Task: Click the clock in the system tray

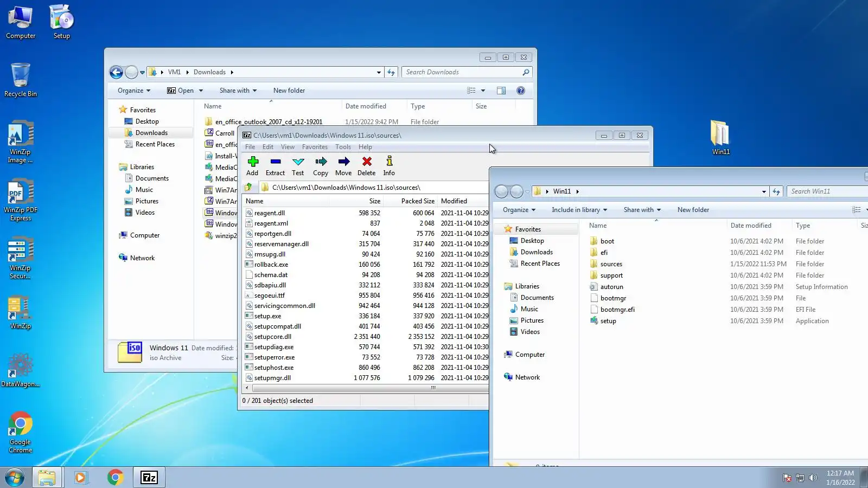Action: pyautogui.click(x=840, y=478)
